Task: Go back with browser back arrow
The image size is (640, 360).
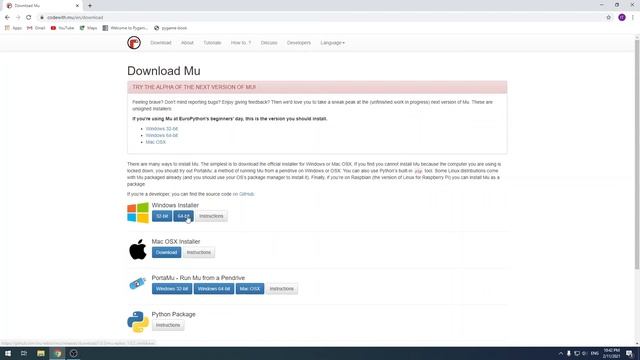Action: (x=7, y=18)
